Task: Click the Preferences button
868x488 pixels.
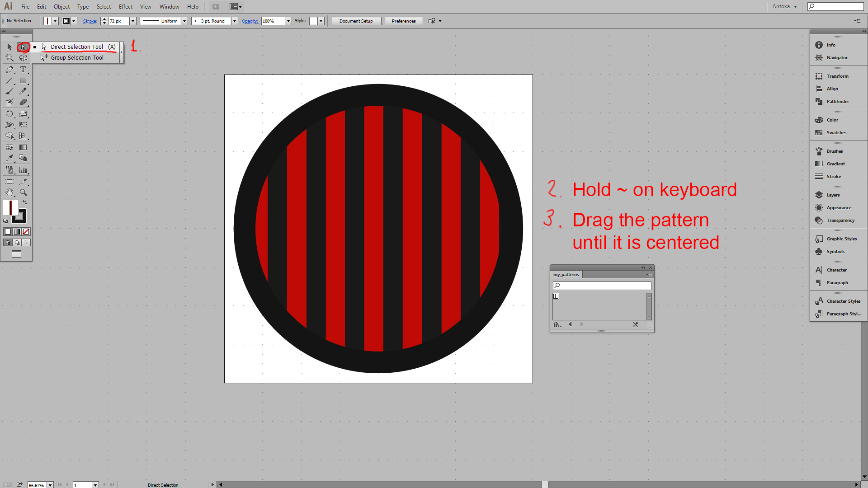Action: pyautogui.click(x=403, y=21)
